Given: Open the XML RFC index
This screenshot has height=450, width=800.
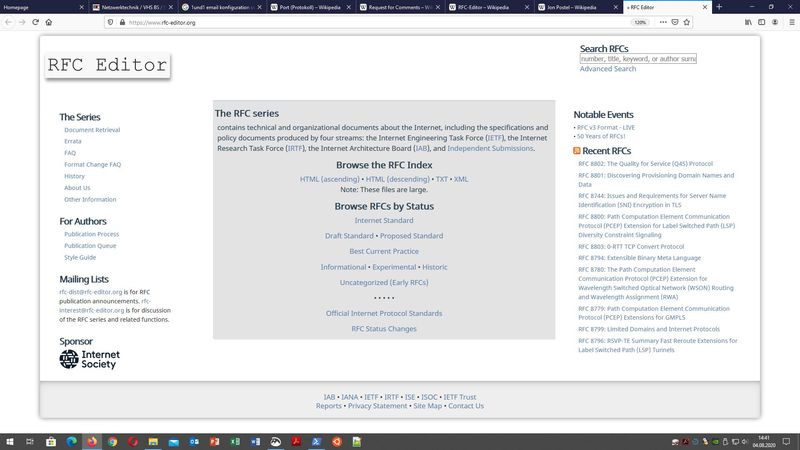Looking at the screenshot, I should [461, 179].
